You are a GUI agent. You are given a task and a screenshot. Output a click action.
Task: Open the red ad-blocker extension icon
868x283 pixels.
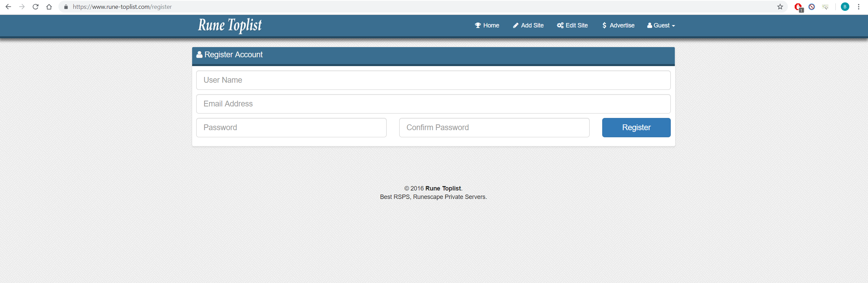pyautogui.click(x=798, y=7)
